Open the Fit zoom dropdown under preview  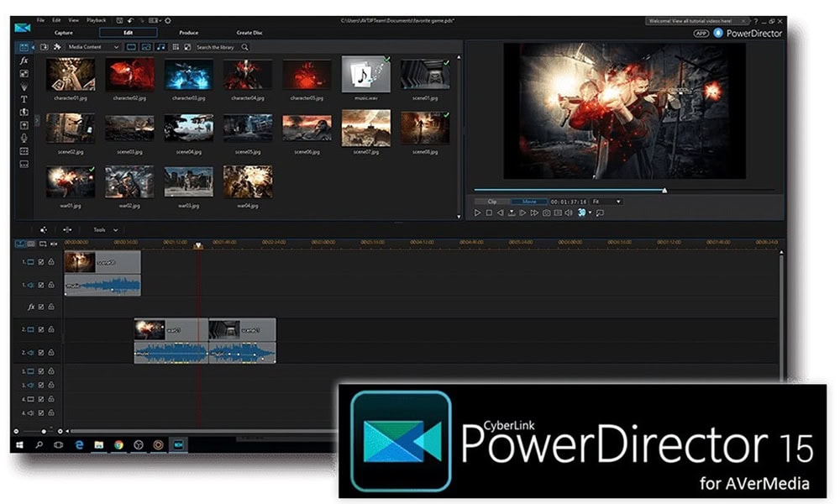tap(606, 202)
